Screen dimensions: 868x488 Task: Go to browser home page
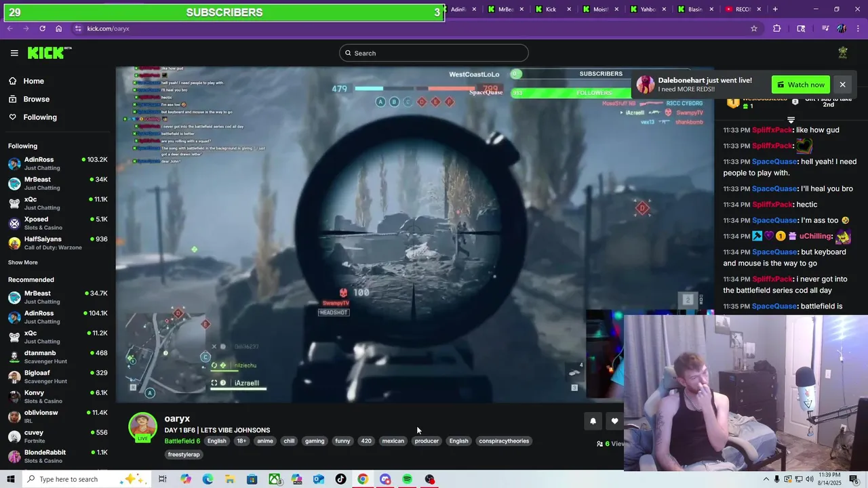[x=59, y=28]
